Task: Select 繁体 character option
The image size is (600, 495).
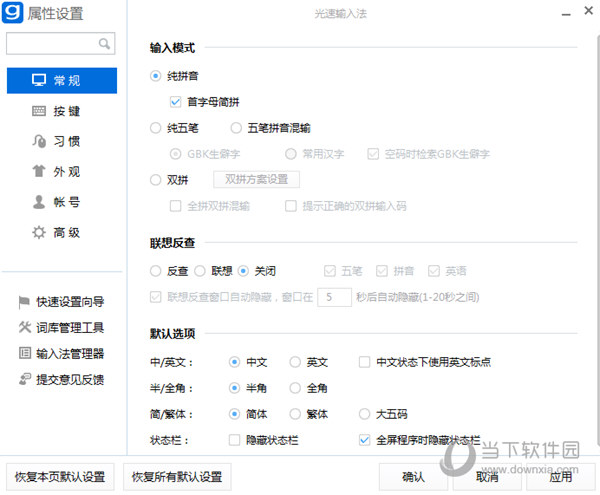Action: [295, 414]
